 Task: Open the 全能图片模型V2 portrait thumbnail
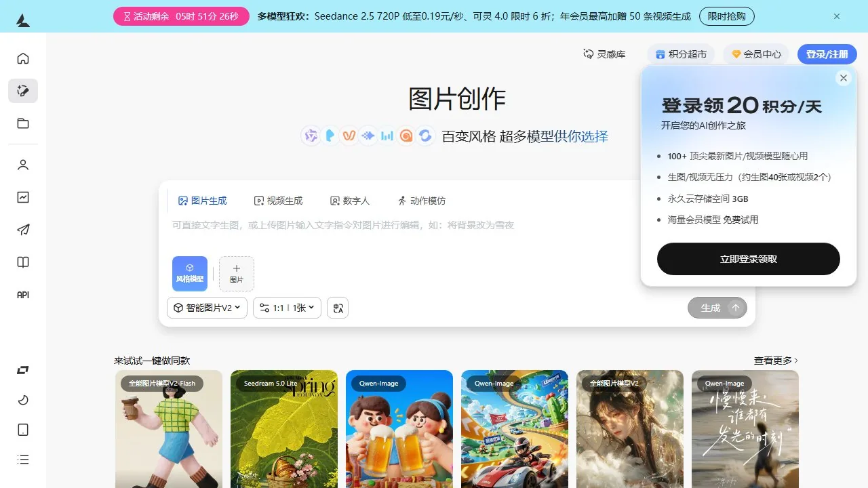630,429
